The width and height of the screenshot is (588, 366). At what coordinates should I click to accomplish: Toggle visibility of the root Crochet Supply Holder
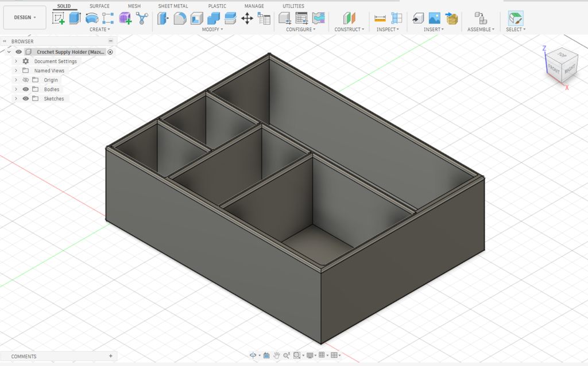[19, 52]
